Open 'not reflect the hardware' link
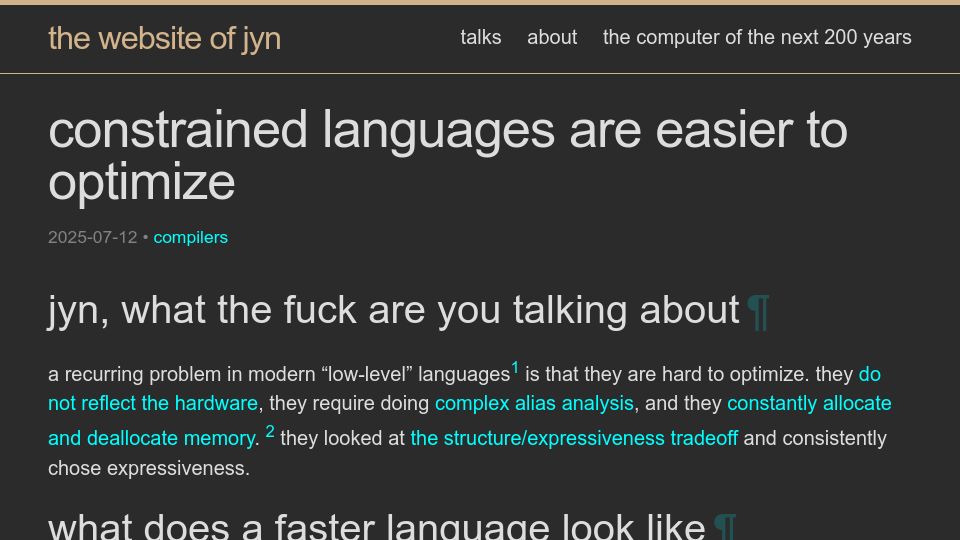 point(153,403)
